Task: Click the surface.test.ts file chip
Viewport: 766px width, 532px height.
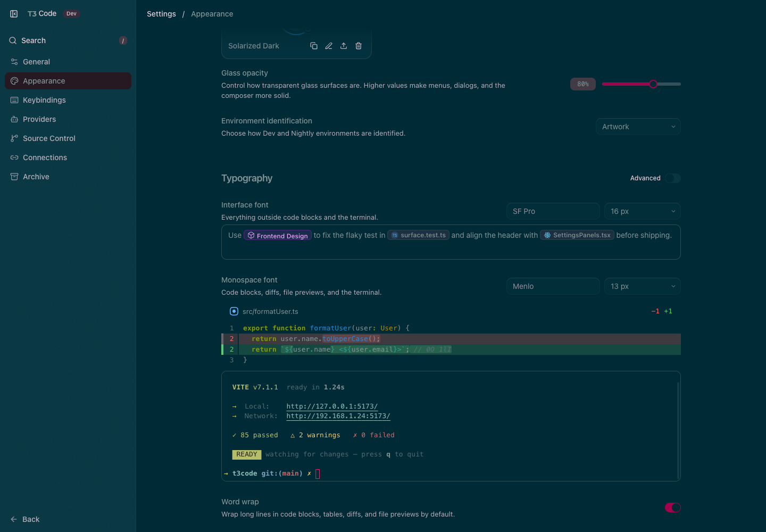Action: click(x=419, y=235)
